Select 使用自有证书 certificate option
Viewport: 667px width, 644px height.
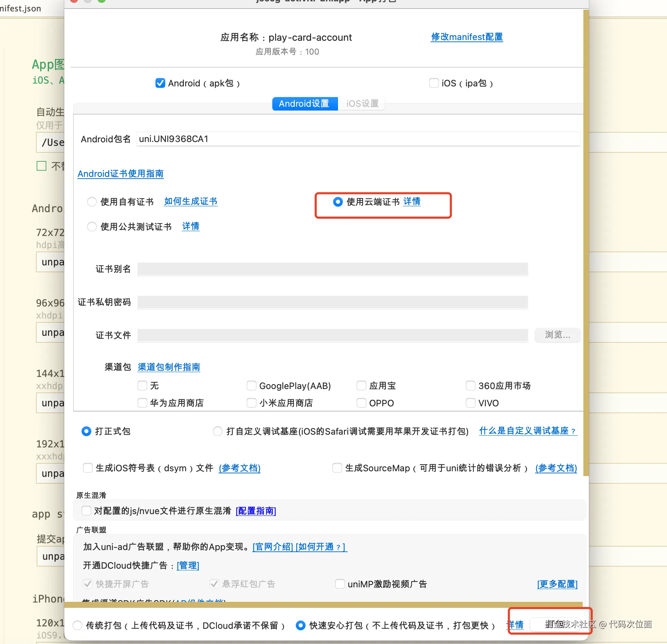92,202
